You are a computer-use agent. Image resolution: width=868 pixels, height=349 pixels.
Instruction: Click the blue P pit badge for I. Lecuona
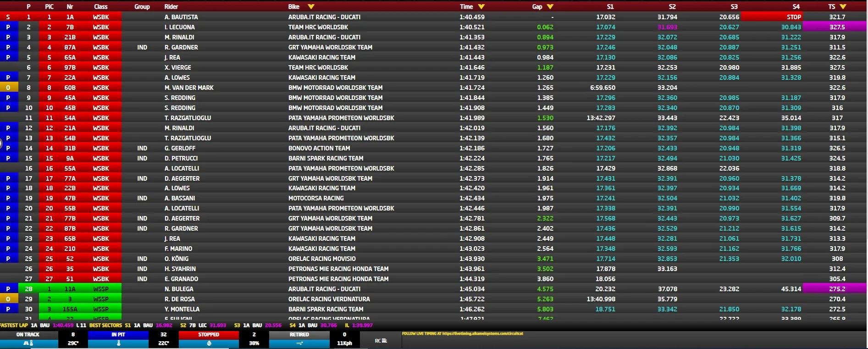(x=8, y=27)
